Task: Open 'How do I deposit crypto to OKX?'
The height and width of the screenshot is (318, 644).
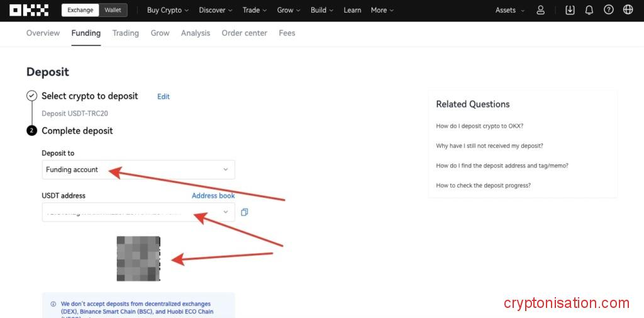Action: [479, 126]
